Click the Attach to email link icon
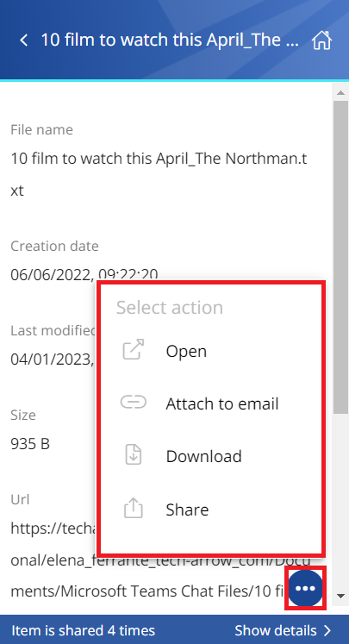This screenshot has height=644, width=349. 133,402
